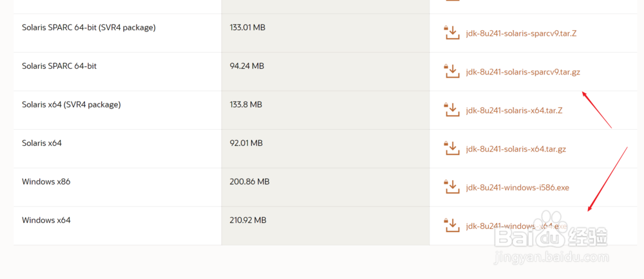Open the jdk-8u241-solaris-sparcv9.tar.Z link
Screen dimensions: 644x279
tap(521, 33)
